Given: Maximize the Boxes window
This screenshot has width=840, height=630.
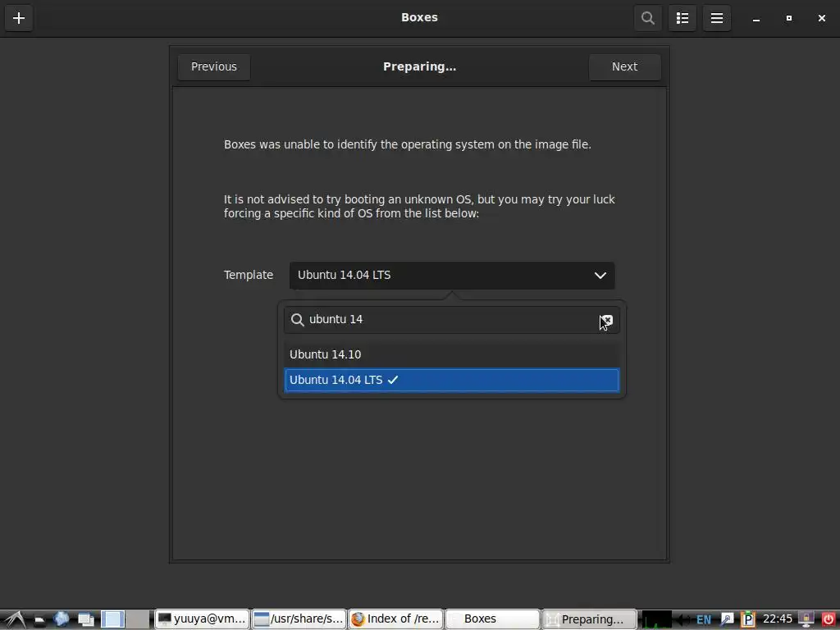Looking at the screenshot, I should click(x=788, y=18).
